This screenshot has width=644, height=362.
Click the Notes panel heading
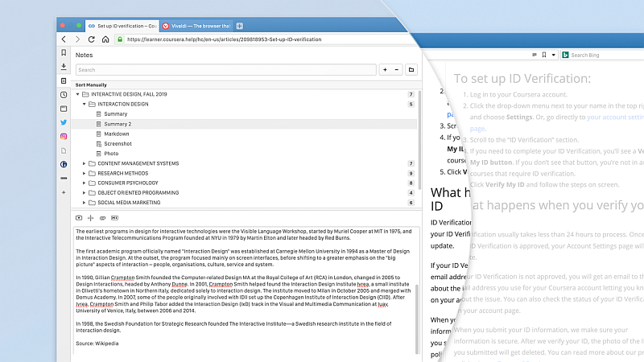pos(85,55)
